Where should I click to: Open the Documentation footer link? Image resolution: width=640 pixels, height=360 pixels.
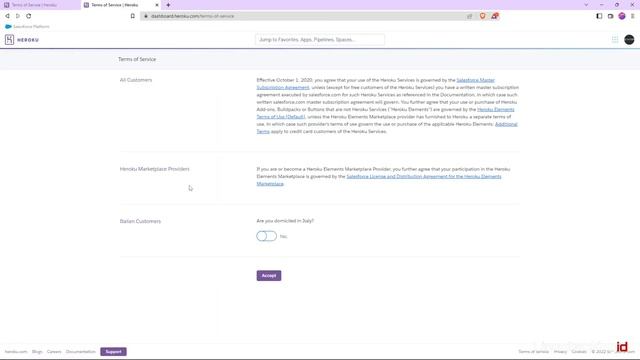[81, 351]
